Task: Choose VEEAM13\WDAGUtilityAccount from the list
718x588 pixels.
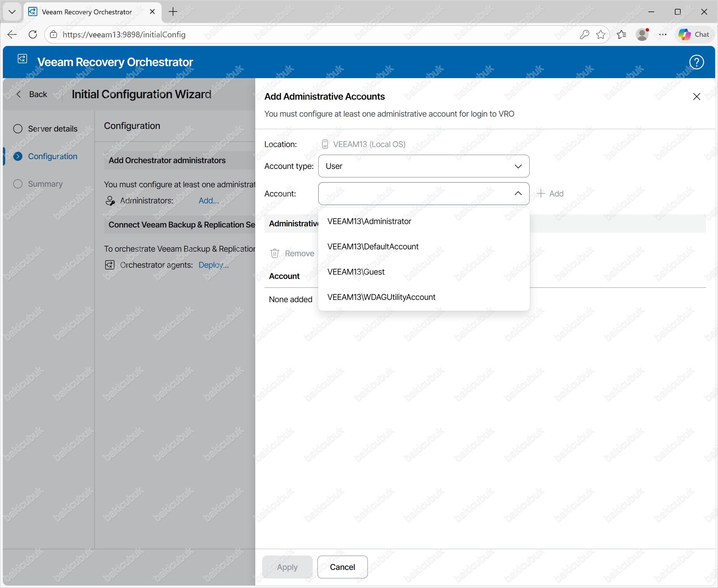Action: pyautogui.click(x=381, y=297)
